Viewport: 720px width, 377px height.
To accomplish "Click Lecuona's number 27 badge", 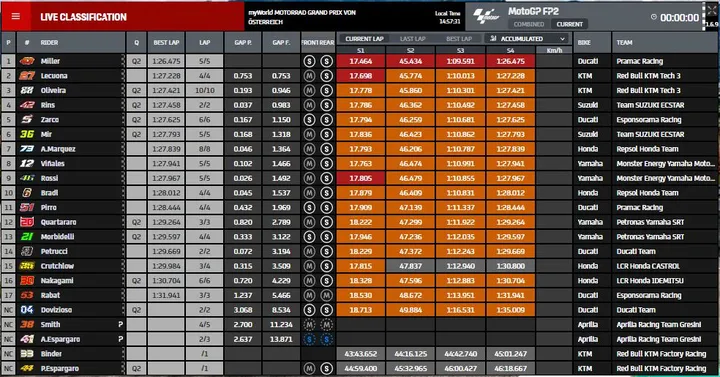I will pos(27,76).
